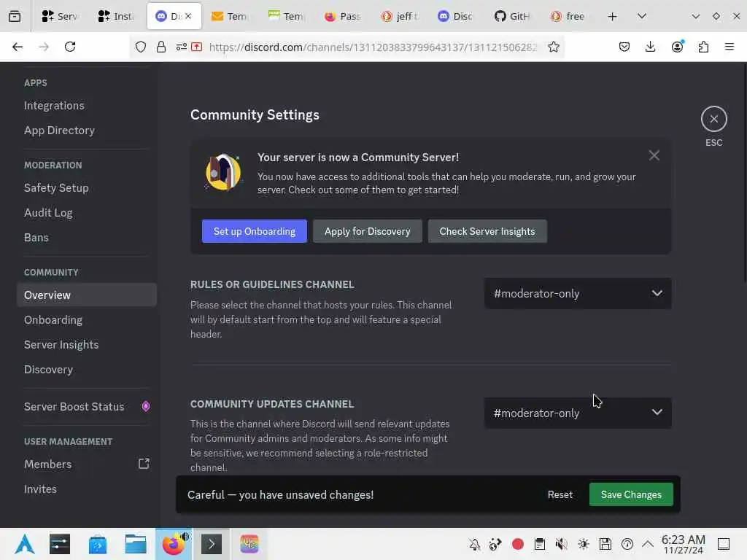Dismiss the Community Server banner
Image resolution: width=747 pixels, height=560 pixels.
pyautogui.click(x=654, y=156)
